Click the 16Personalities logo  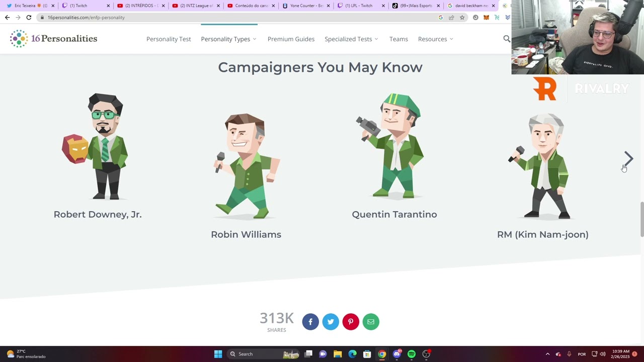(54, 39)
